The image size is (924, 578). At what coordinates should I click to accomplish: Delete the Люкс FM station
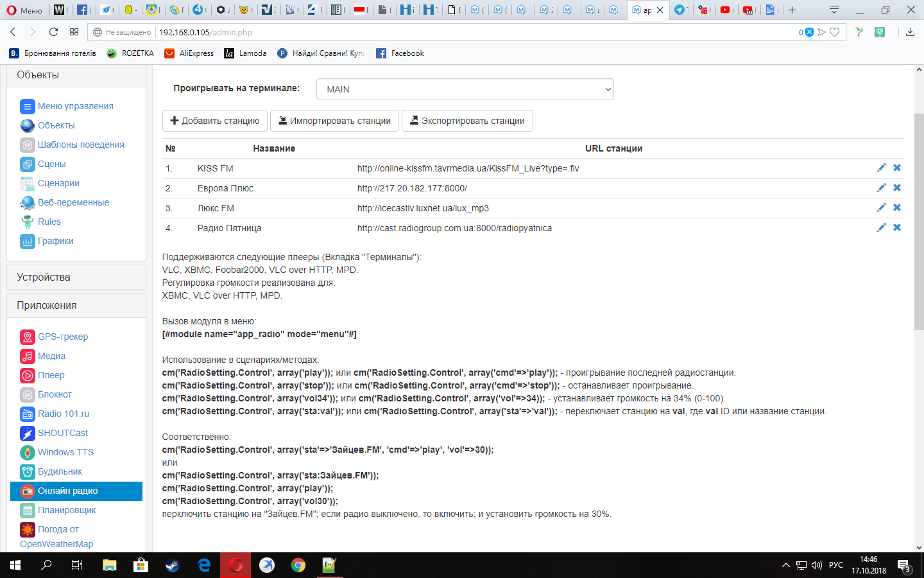pyautogui.click(x=897, y=207)
